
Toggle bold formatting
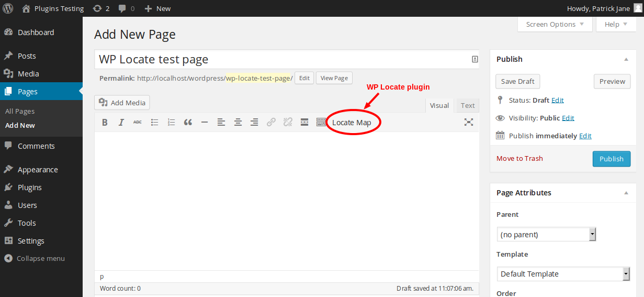(x=105, y=123)
